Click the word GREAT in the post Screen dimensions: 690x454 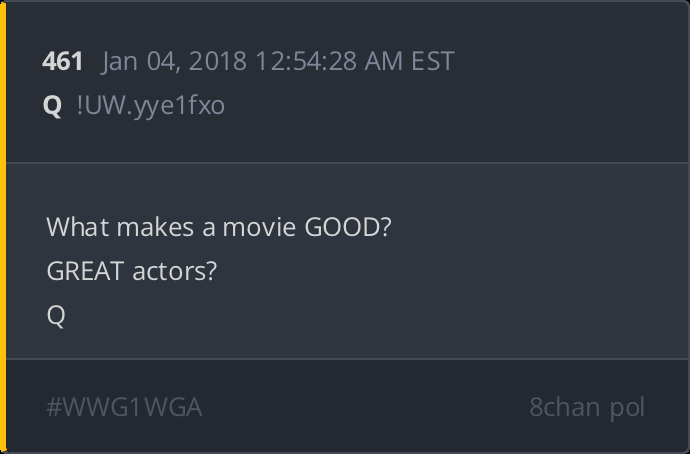85,271
